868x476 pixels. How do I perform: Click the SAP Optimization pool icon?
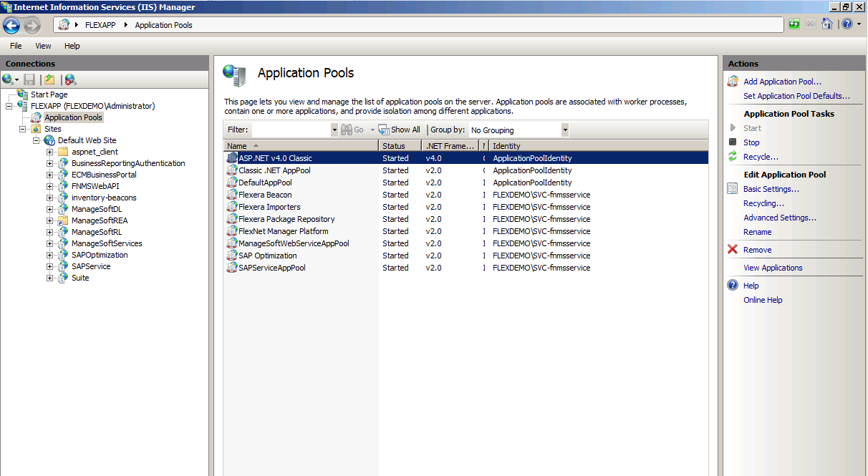[x=231, y=256]
